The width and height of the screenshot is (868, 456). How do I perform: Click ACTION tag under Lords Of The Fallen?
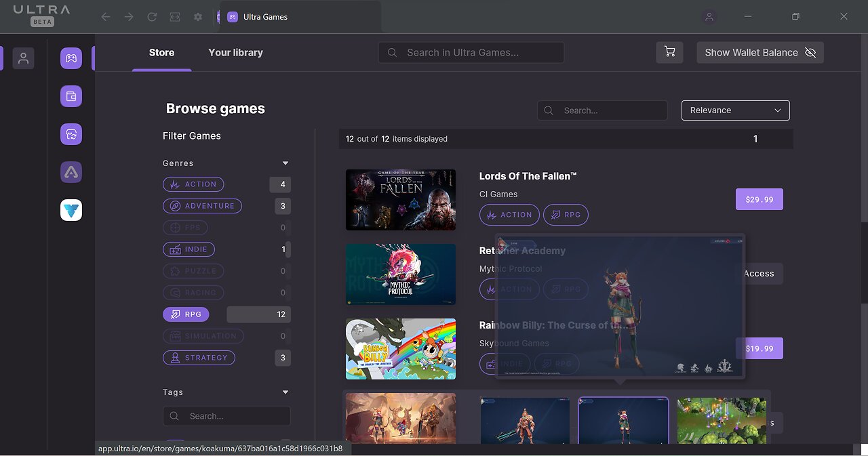509,215
